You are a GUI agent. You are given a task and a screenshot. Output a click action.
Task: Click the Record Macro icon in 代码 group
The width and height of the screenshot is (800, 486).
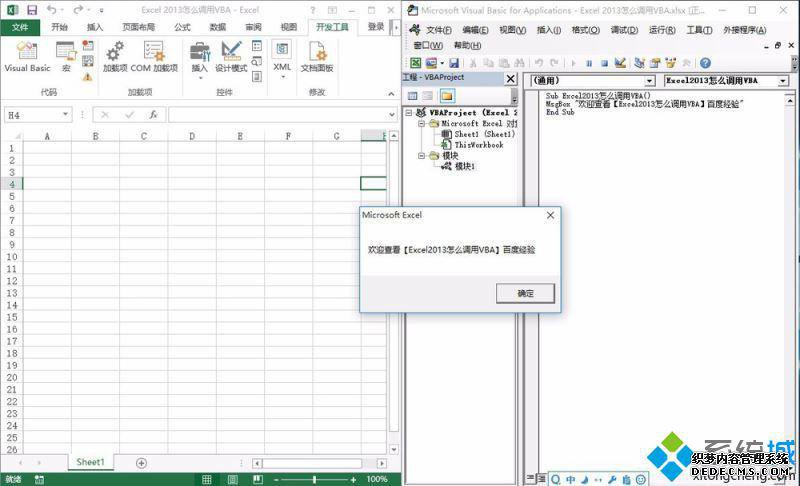pos(88,45)
